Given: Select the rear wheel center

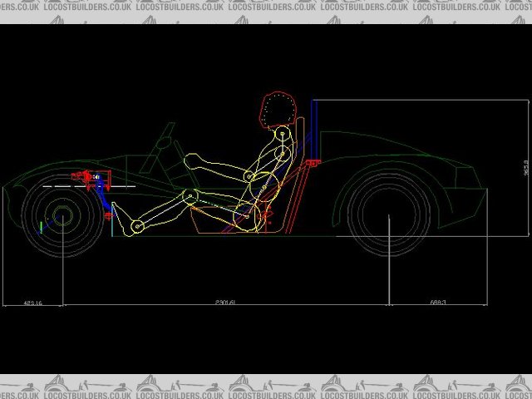Looking at the screenshot, I should click(x=388, y=217).
